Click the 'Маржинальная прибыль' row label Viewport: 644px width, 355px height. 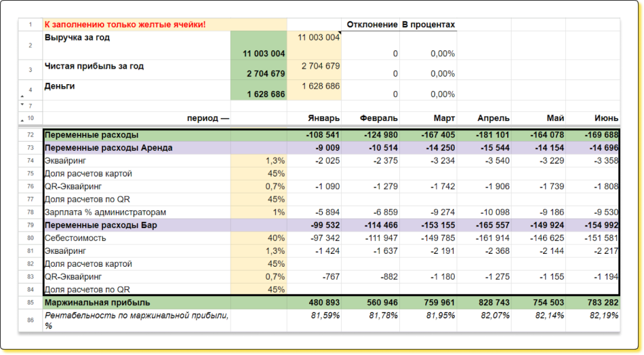[x=136, y=302]
